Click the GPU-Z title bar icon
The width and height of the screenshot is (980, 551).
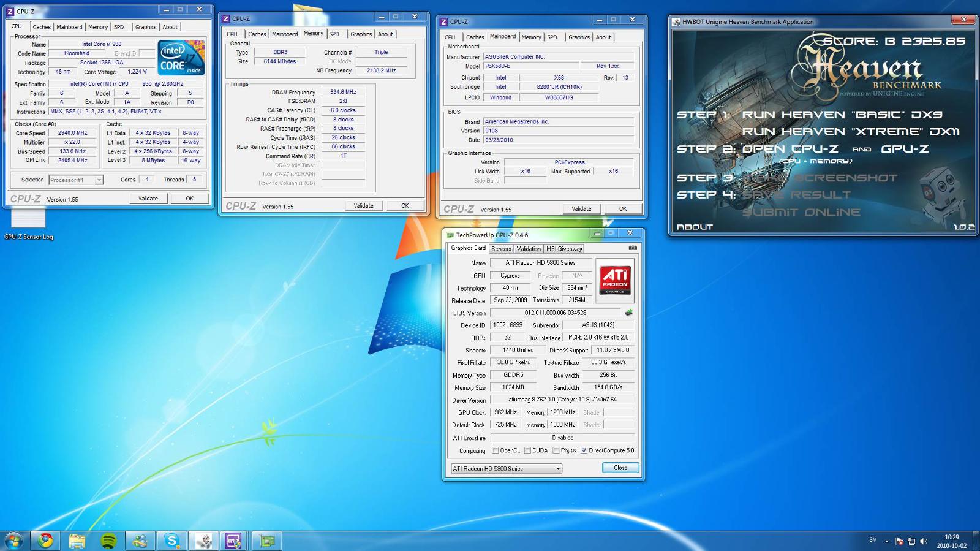coord(450,235)
